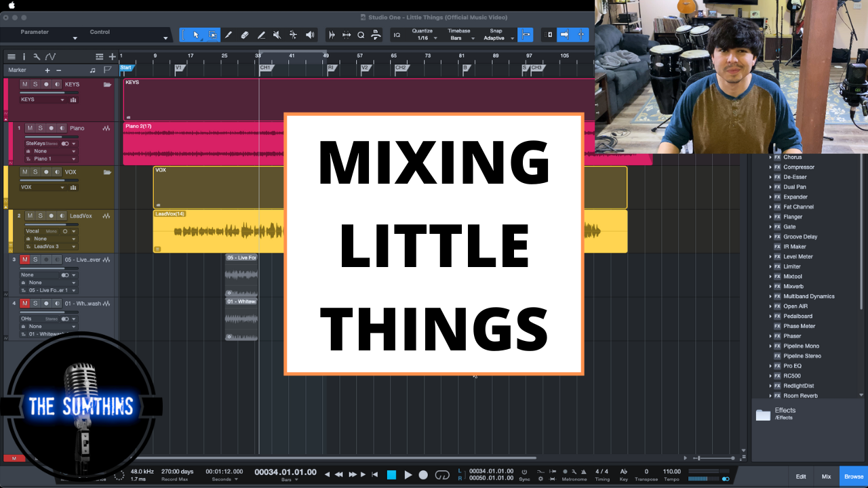Switch to the Mix view
This screenshot has height=488, width=868.
pyautogui.click(x=826, y=476)
